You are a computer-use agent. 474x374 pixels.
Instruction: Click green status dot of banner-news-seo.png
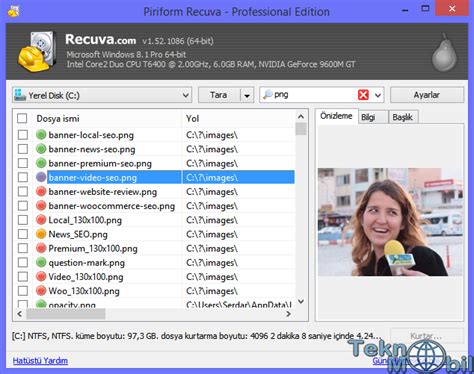point(41,149)
